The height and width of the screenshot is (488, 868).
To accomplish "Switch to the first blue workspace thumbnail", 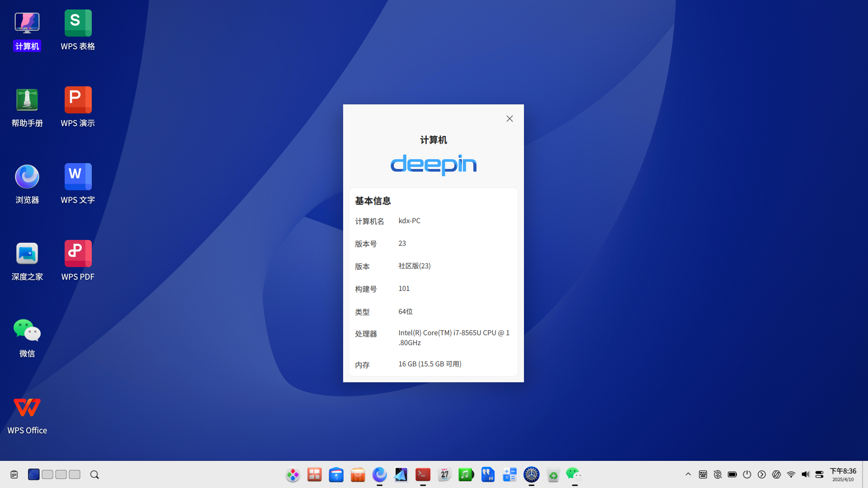I will point(34,474).
